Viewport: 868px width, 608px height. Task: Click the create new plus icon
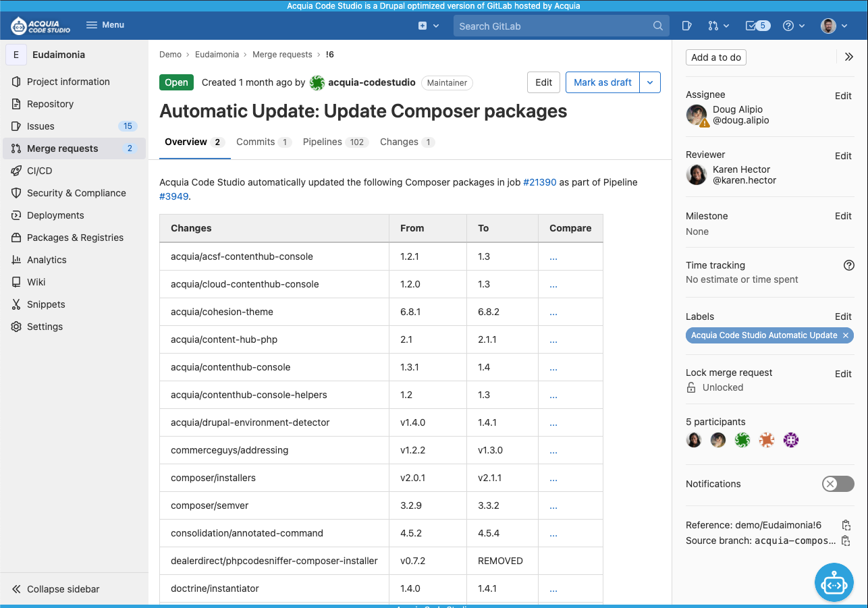(423, 26)
